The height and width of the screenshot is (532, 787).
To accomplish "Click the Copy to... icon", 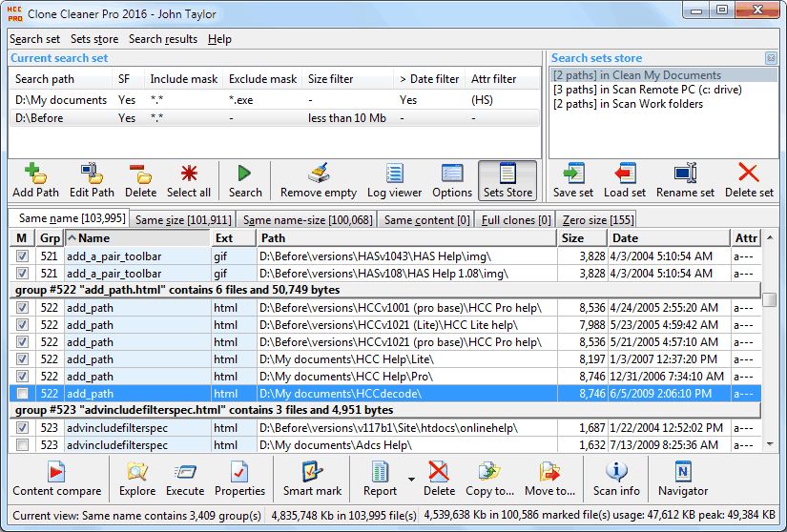I will tap(489, 472).
